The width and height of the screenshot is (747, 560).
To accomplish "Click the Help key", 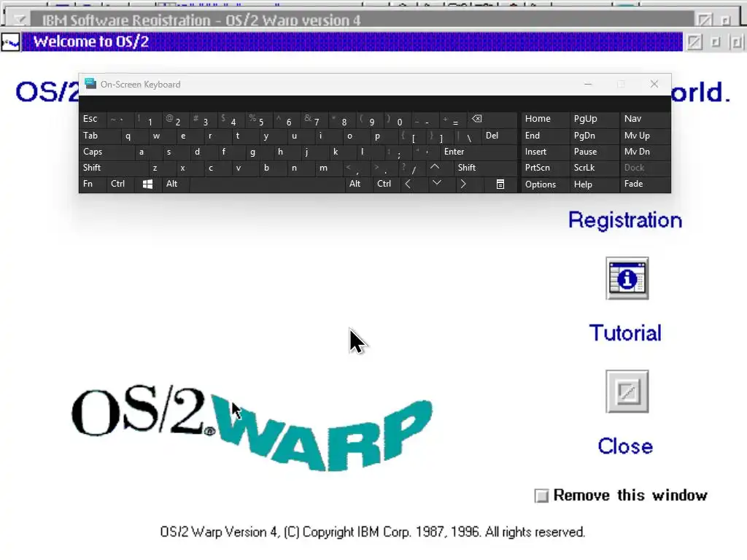I will pos(593,184).
